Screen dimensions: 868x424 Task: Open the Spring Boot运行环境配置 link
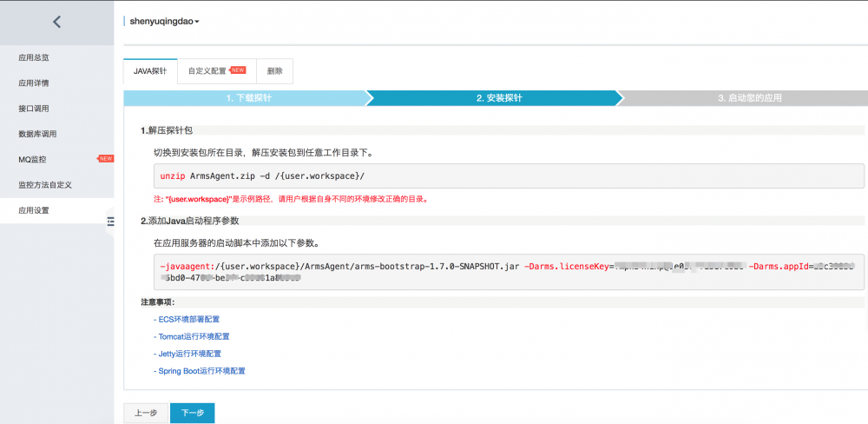pyautogui.click(x=200, y=371)
